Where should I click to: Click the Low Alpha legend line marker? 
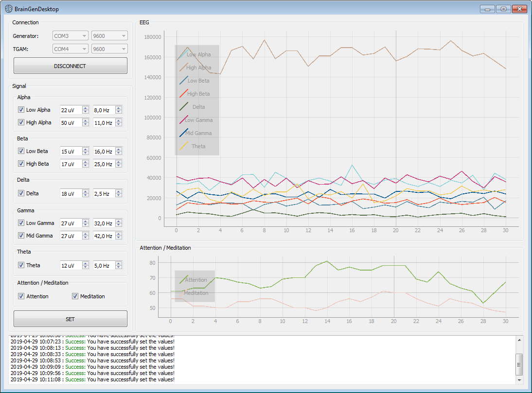point(183,54)
